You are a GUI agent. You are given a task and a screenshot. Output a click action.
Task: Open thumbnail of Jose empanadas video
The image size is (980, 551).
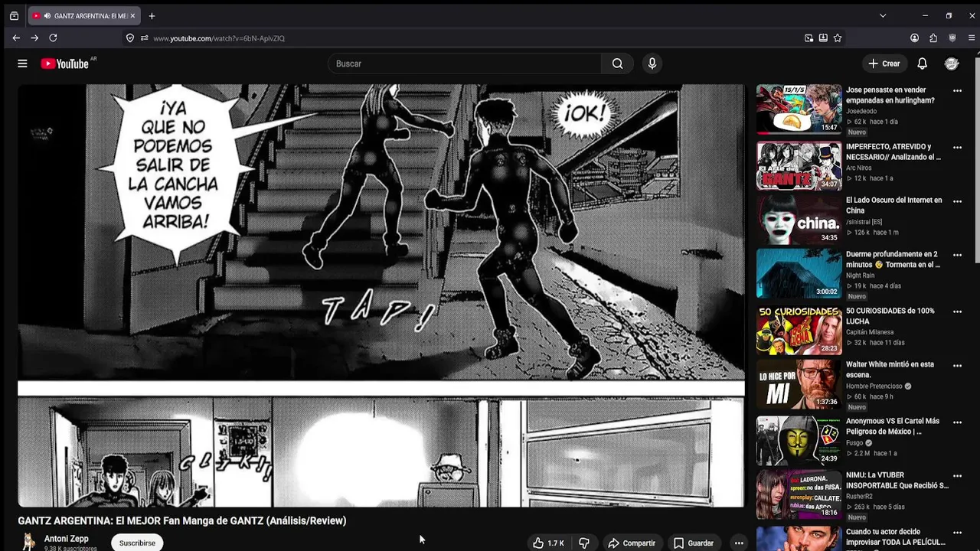(799, 109)
